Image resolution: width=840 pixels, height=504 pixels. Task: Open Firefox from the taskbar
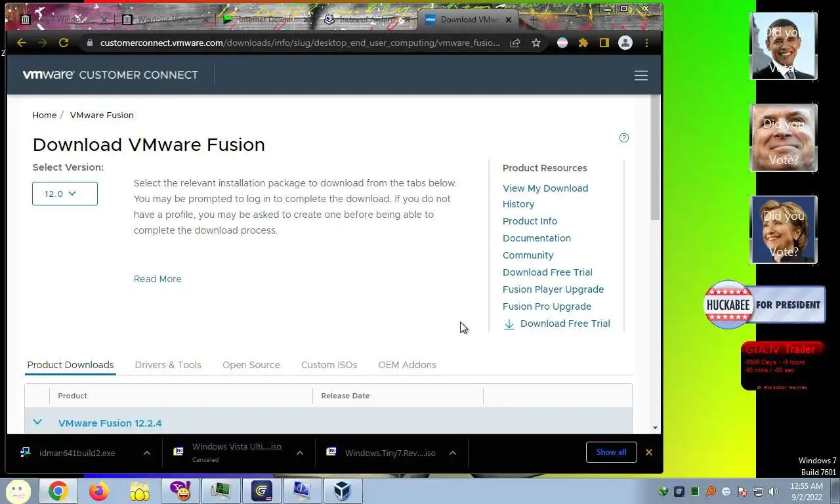click(99, 491)
